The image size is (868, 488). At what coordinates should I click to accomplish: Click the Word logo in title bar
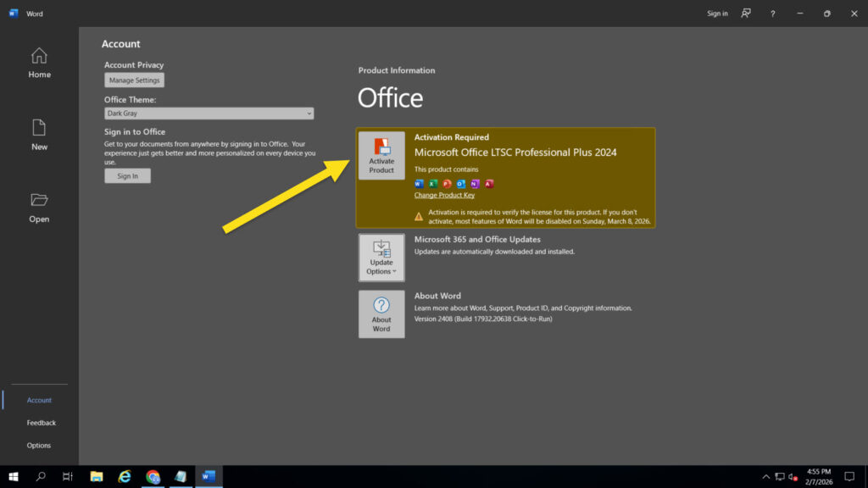click(14, 14)
